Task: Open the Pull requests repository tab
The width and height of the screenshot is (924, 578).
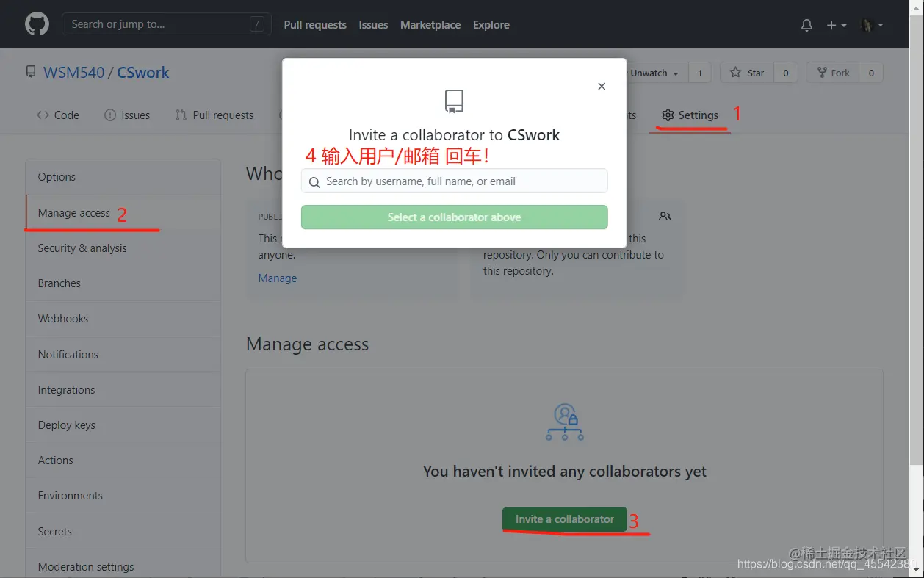Action: pyautogui.click(x=214, y=115)
